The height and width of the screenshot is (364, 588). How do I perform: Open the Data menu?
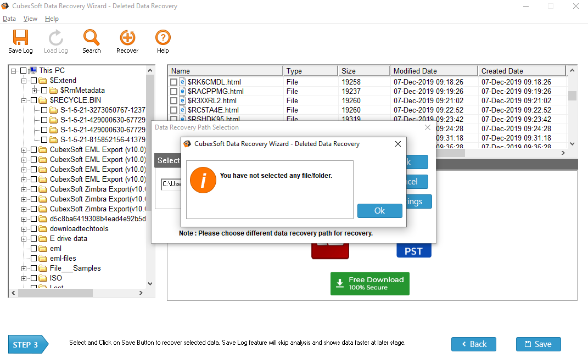(9, 18)
